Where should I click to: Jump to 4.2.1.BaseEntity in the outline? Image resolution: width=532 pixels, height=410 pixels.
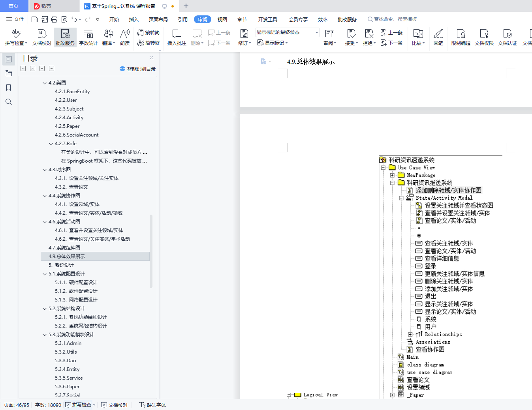click(x=72, y=92)
